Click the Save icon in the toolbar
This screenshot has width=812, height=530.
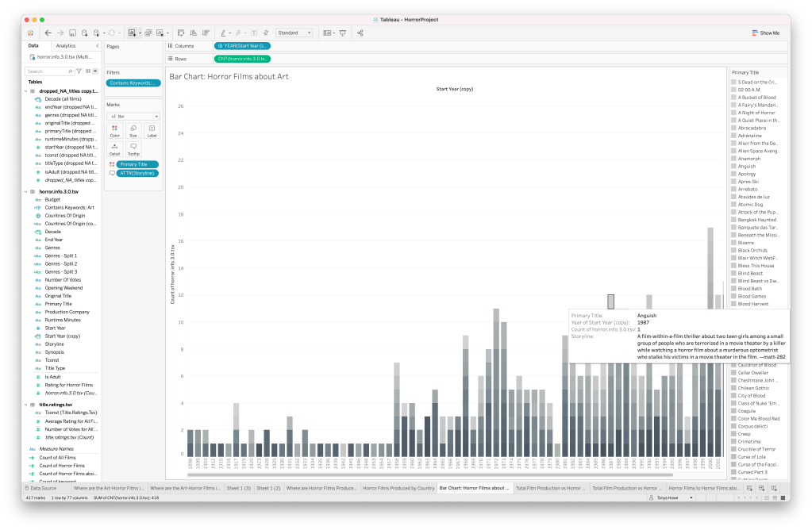72,33
